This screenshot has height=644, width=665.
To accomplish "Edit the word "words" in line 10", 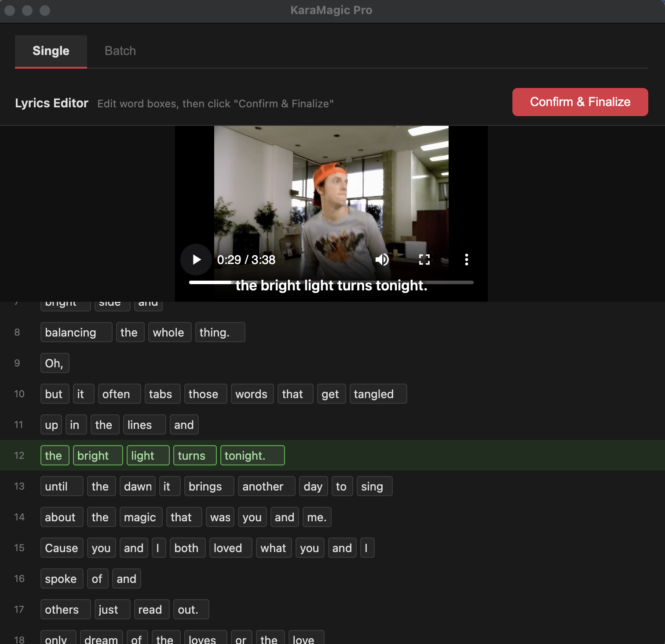I will pyautogui.click(x=252, y=394).
